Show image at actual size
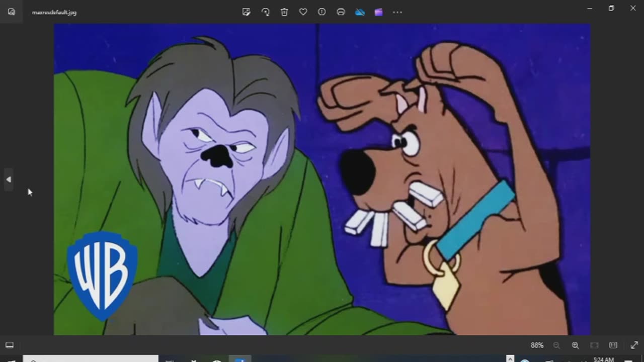 coord(613,345)
